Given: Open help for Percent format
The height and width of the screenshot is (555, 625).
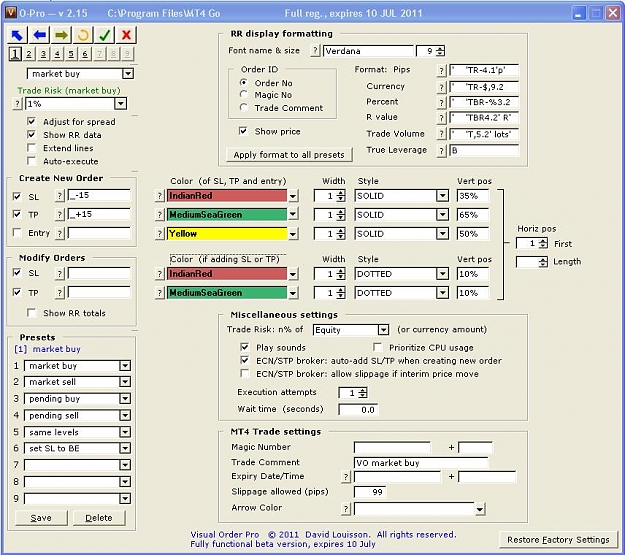Looking at the screenshot, I should (x=441, y=102).
